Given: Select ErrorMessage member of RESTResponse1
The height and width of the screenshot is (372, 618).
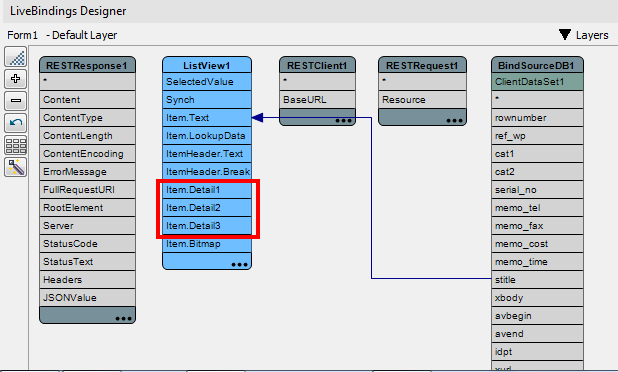Looking at the screenshot, I should click(x=87, y=172).
